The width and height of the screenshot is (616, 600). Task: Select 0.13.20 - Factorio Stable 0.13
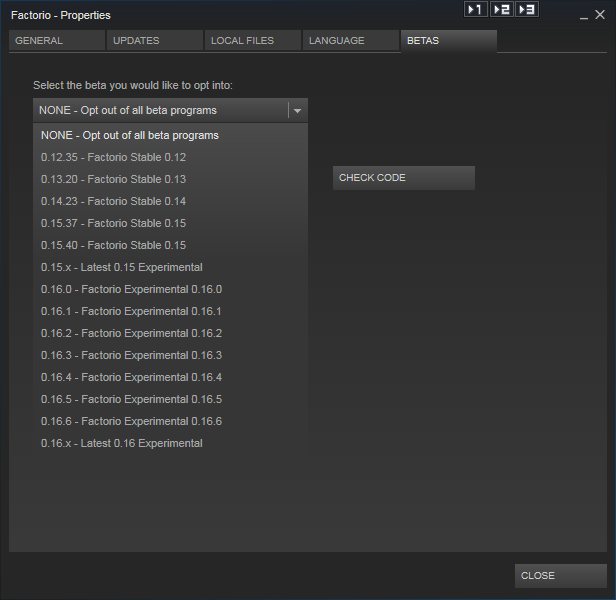point(170,179)
